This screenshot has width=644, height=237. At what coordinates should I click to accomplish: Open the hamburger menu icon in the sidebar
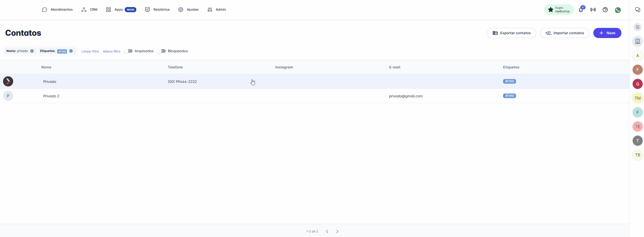click(x=637, y=27)
